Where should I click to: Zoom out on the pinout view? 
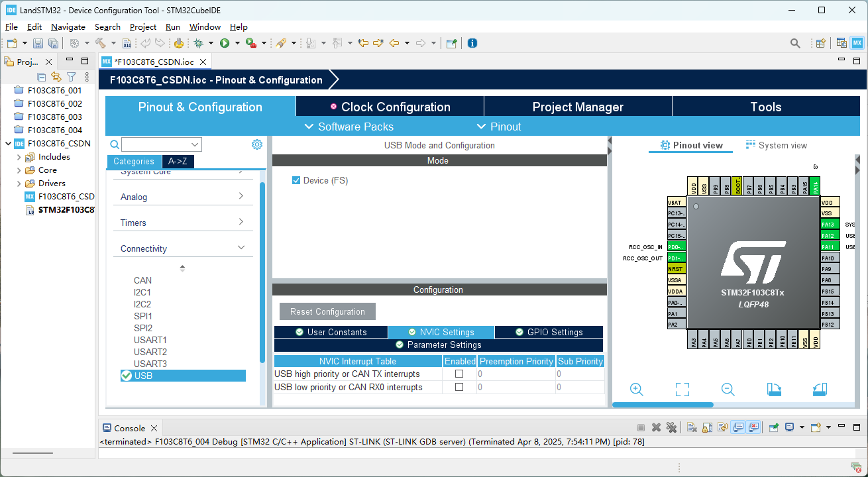[728, 390]
